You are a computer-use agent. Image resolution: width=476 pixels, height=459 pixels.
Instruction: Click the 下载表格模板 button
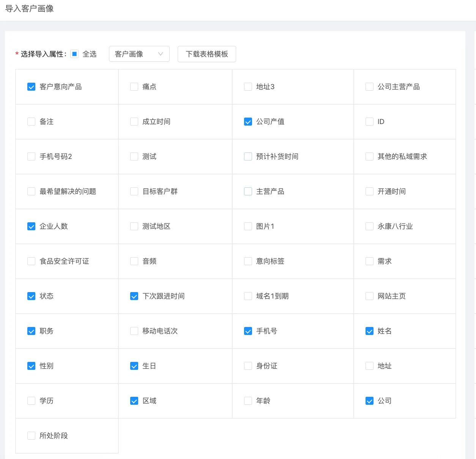[206, 54]
